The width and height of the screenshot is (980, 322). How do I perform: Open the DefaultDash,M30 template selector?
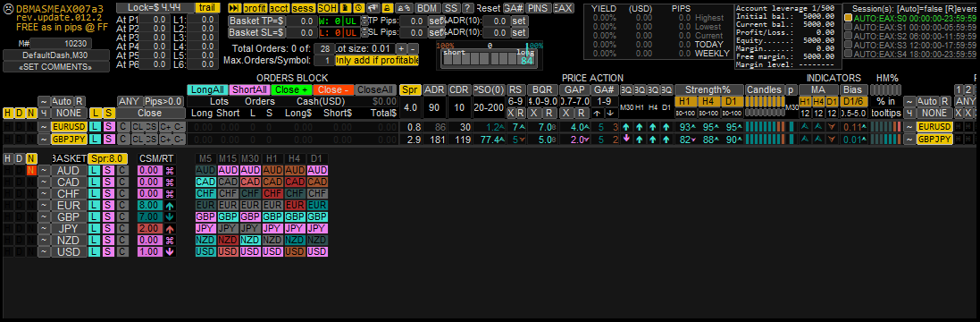coord(57,55)
